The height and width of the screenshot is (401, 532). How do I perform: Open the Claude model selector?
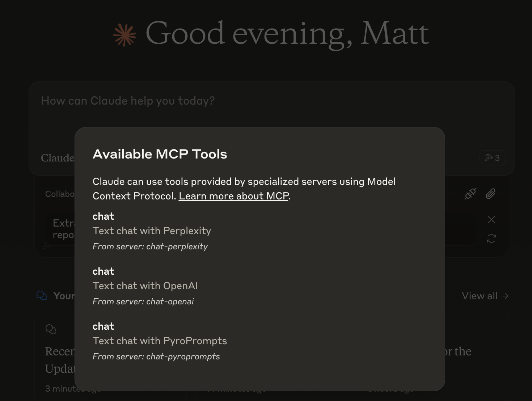[x=58, y=158]
